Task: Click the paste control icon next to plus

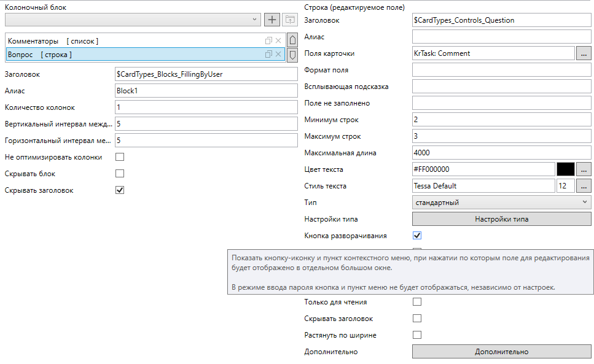Action: click(x=290, y=20)
